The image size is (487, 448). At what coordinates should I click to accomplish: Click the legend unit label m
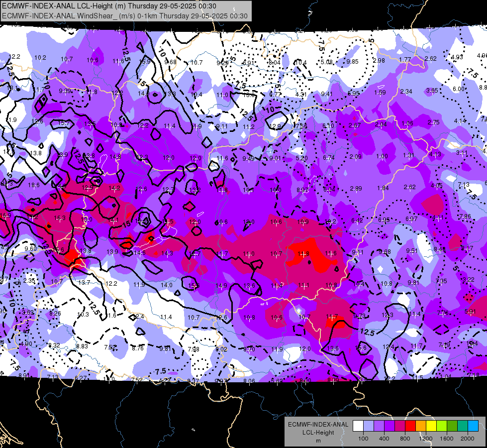click(318, 441)
